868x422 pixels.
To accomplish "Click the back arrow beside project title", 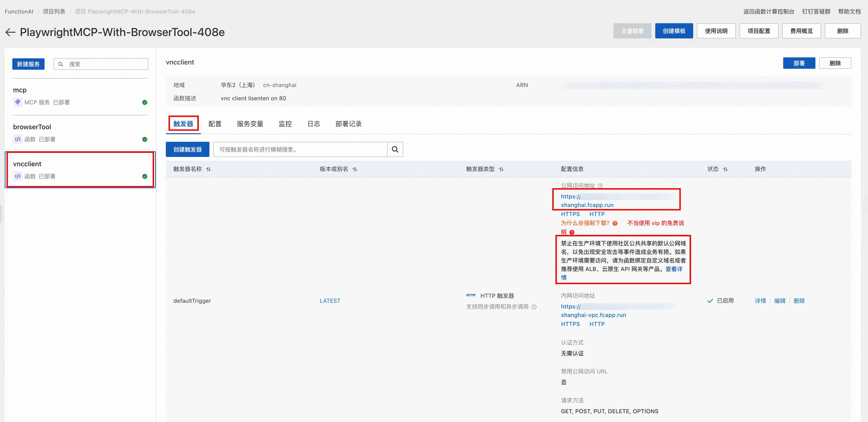I will pyautogui.click(x=10, y=32).
